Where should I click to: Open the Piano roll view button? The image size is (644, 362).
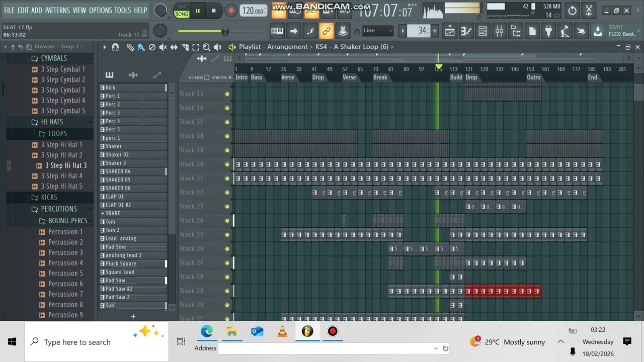[x=466, y=31]
